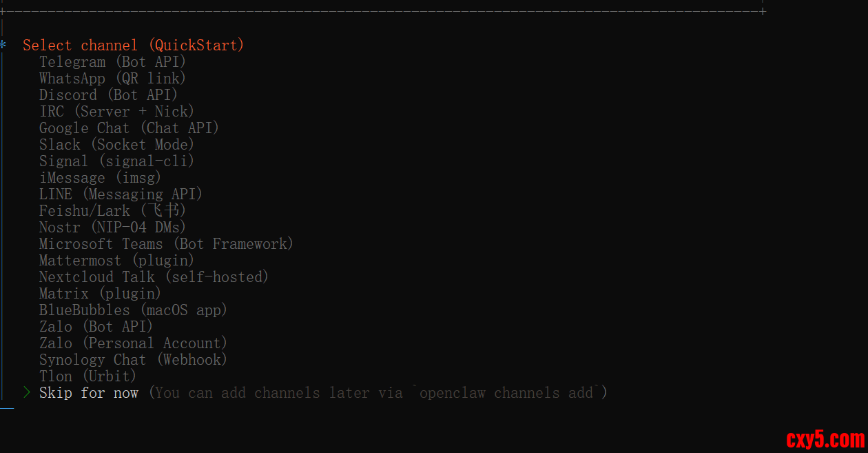Pick Signal (signal-cli) option
This screenshot has width=868, height=453.
[x=116, y=161]
